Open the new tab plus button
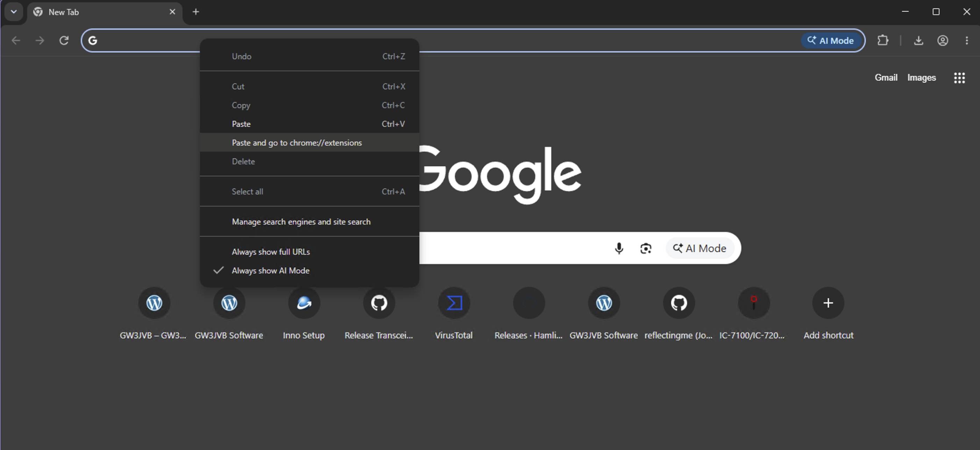The height and width of the screenshot is (450, 980). coord(196,12)
